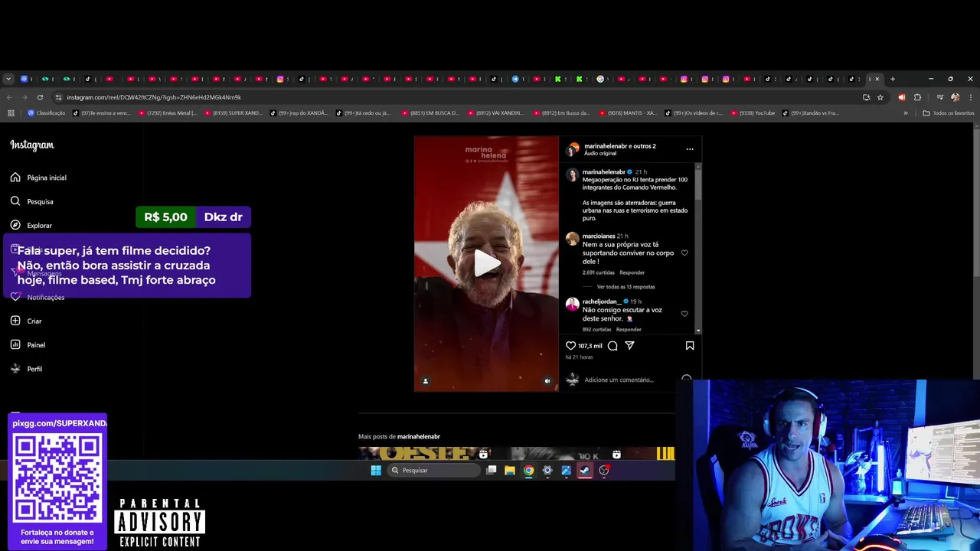Screen dimensions: 980x551
Task: Open (8159) SUPER XAND... bookmark
Action: (x=234, y=113)
